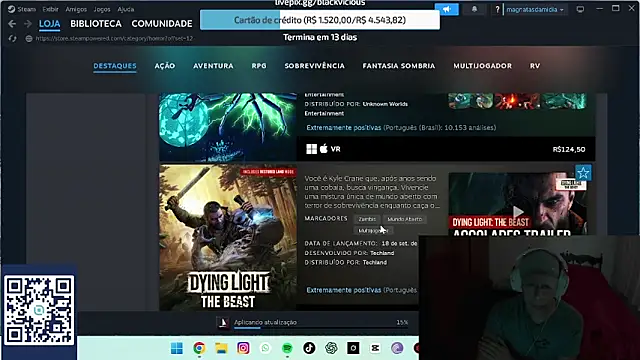Click Aplicando atualização progress bar

click(x=321, y=327)
